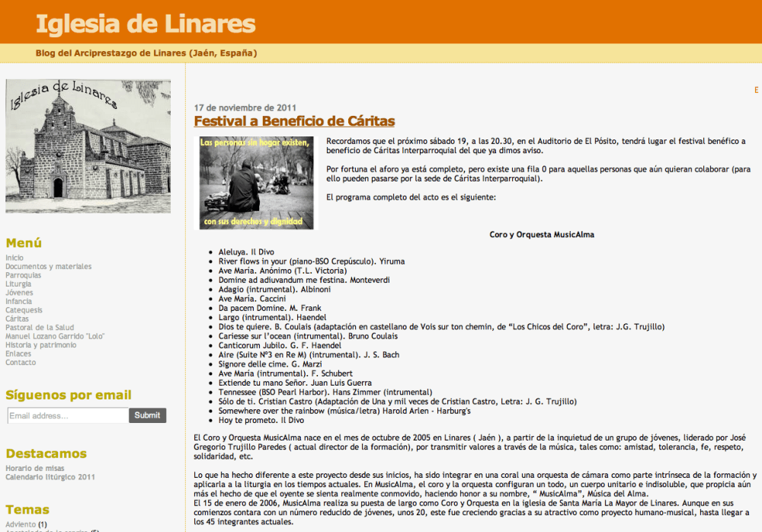Open Manuel Lozano Garrido "Lolo" link
Image resolution: width=762 pixels, height=532 pixels.
coord(55,337)
